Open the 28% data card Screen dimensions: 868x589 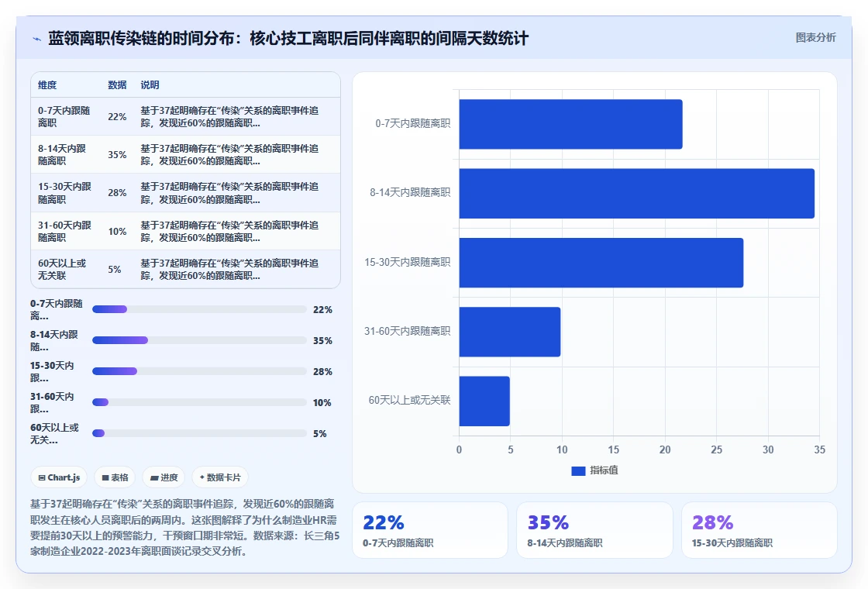coord(759,530)
